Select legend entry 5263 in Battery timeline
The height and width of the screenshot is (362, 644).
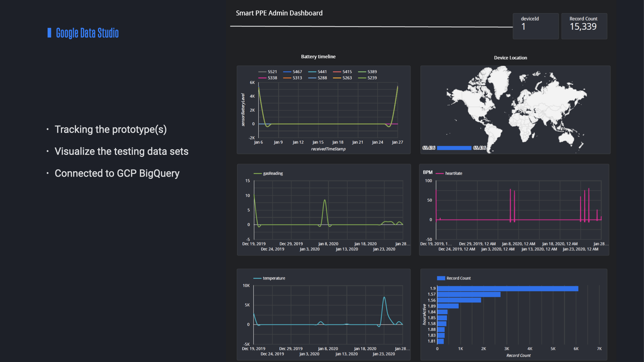[x=342, y=78]
